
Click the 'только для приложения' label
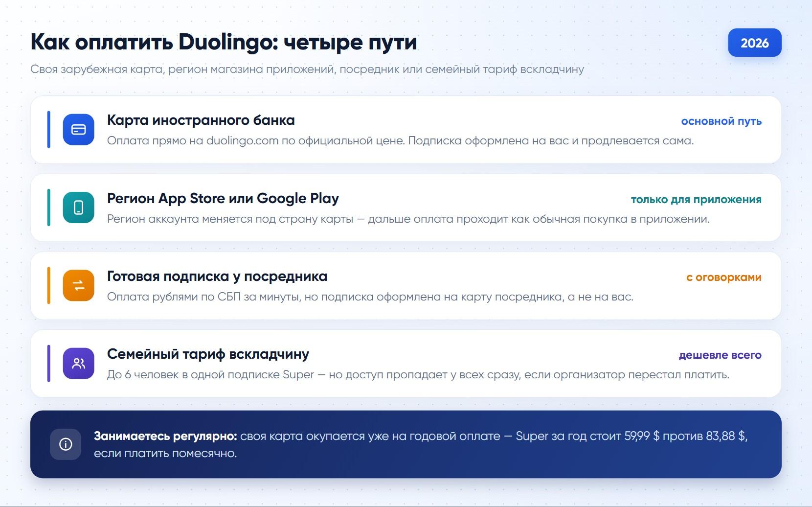696,199
